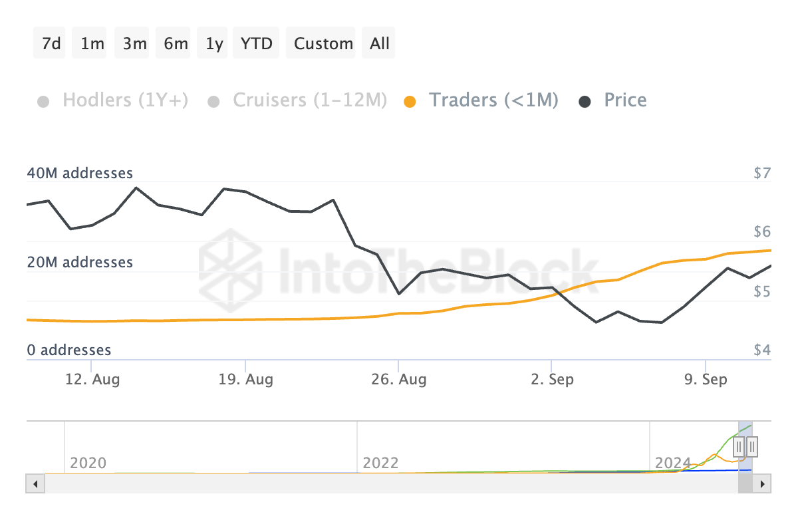Enable the Cruisers (1-12M) series
The height and width of the screenshot is (532, 798).
pos(309,100)
